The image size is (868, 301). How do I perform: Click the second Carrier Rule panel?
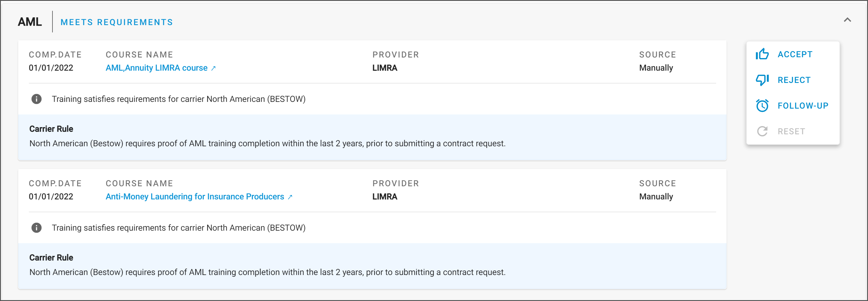(x=372, y=266)
